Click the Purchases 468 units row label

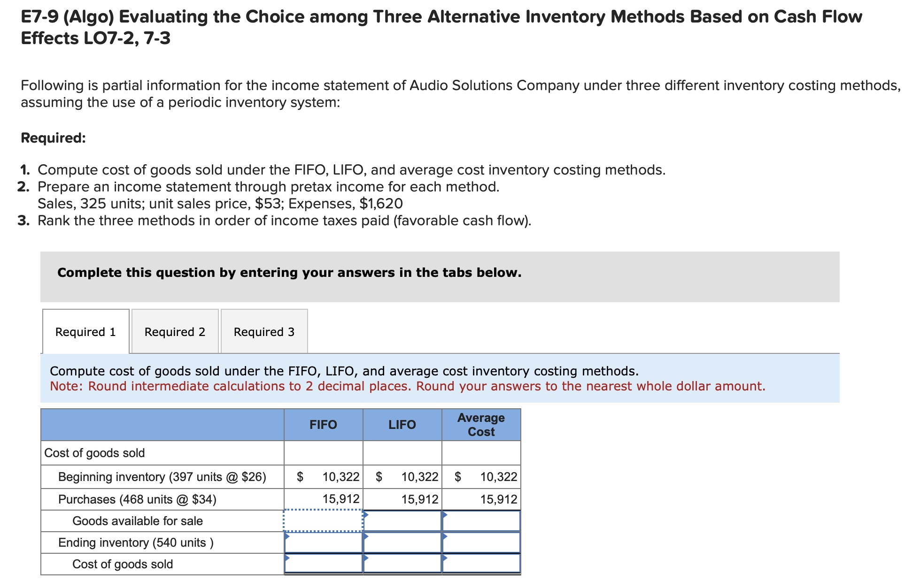coord(138,499)
